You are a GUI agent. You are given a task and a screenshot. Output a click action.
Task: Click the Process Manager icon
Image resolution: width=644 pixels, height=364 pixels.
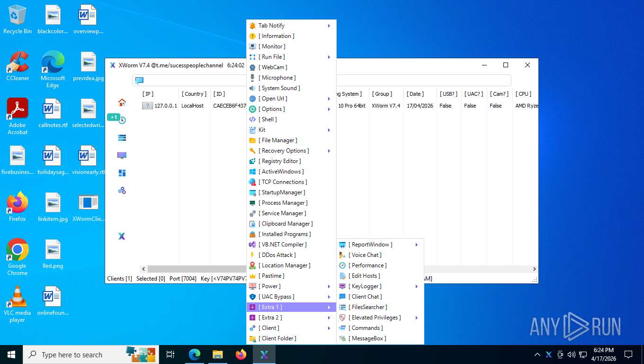tap(252, 203)
